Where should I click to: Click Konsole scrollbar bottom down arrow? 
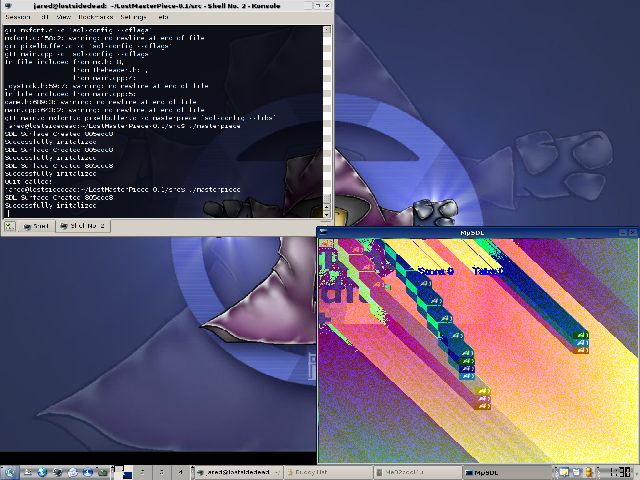point(327,214)
